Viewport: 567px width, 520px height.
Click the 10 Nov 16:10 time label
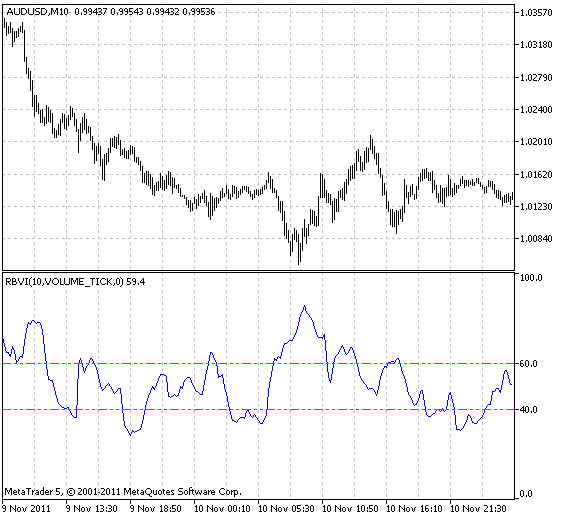tap(414, 508)
